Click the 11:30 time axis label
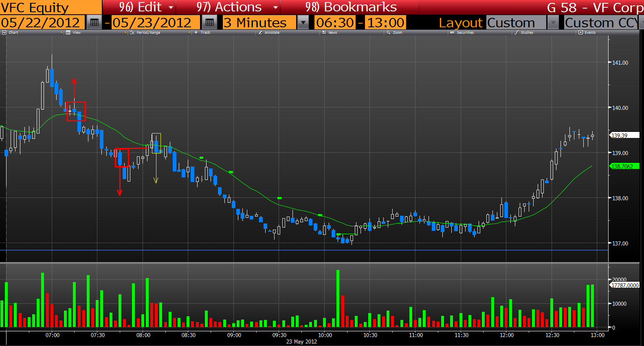 pyautogui.click(x=462, y=335)
